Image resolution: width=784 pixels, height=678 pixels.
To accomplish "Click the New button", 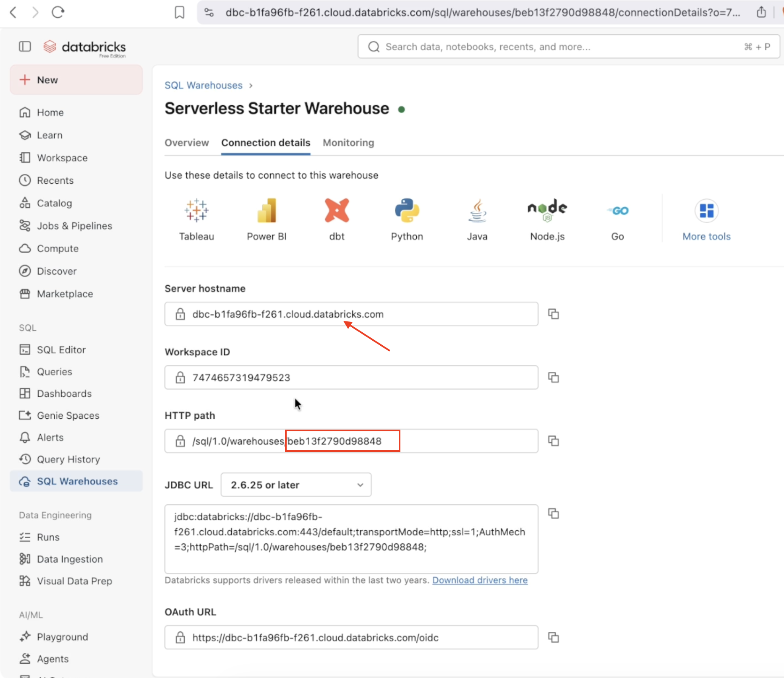I will pos(76,80).
